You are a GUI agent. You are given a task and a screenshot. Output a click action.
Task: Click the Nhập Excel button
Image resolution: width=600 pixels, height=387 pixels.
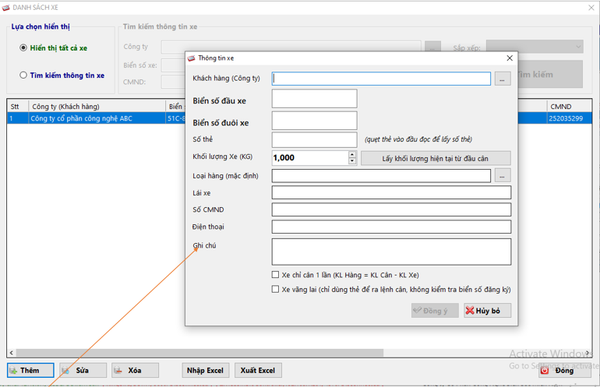coord(205,370)
